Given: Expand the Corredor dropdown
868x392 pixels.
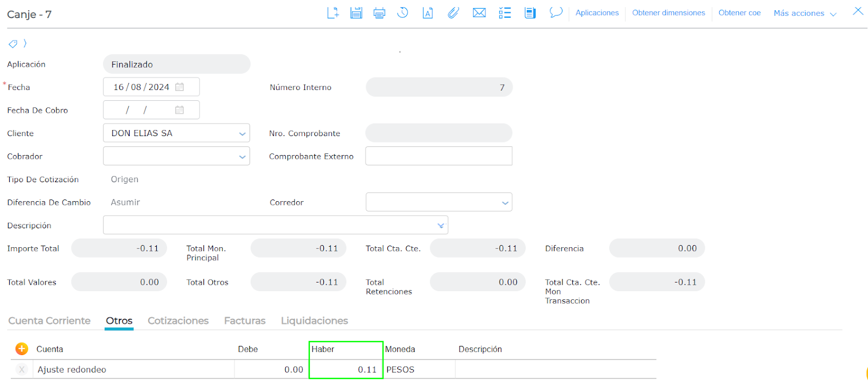Looking at the screenshot, I should 505,203.
